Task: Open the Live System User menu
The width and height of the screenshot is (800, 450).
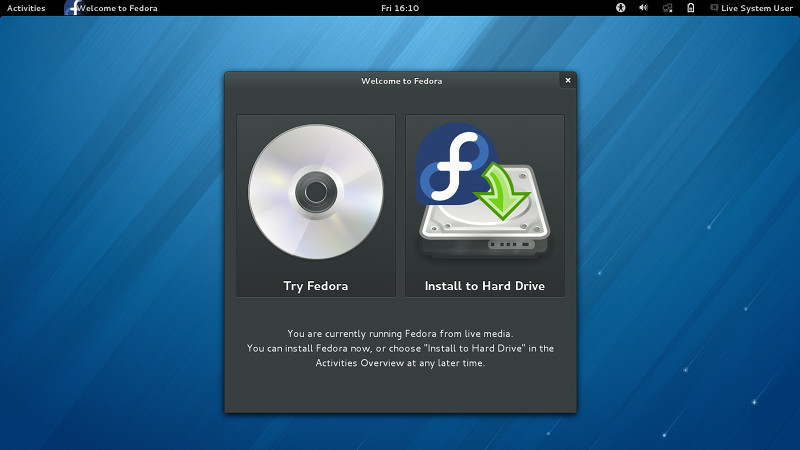Action: point(752,8)
